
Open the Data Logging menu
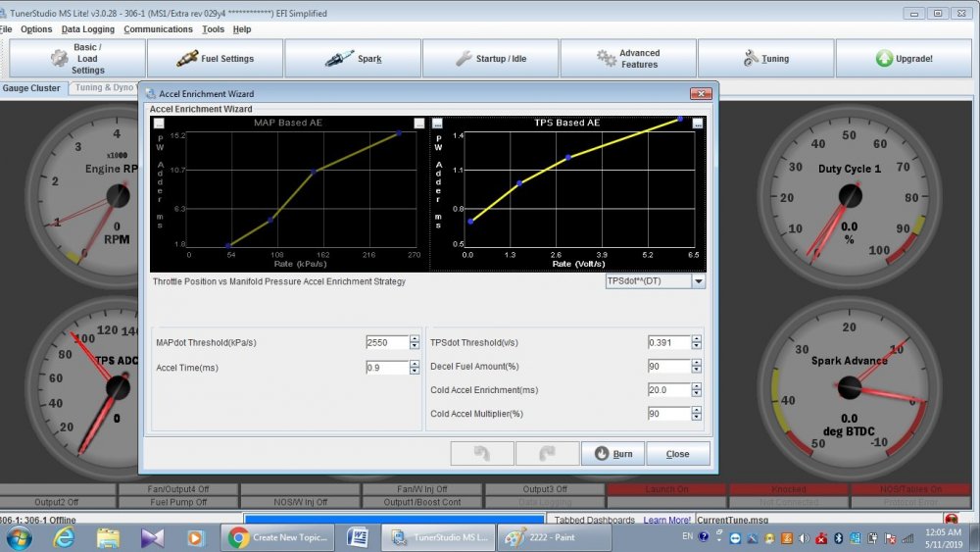[x=88, y=29]
